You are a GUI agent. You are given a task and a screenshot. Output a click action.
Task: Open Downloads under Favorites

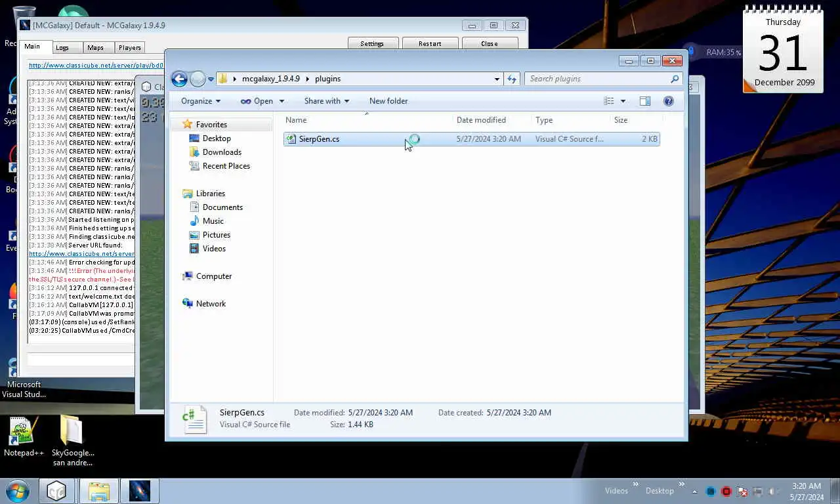(x=222, y=152)
